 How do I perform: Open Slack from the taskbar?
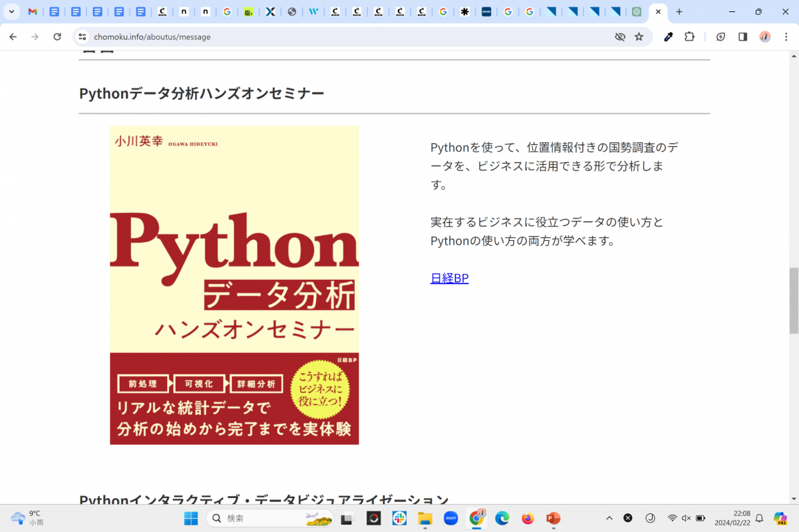tap(399, 518)
